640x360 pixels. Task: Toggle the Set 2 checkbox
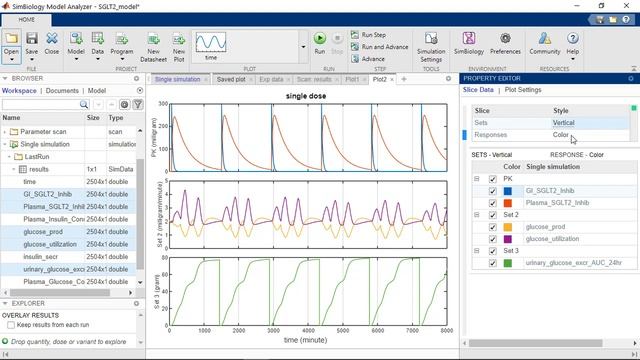[493, 215]
